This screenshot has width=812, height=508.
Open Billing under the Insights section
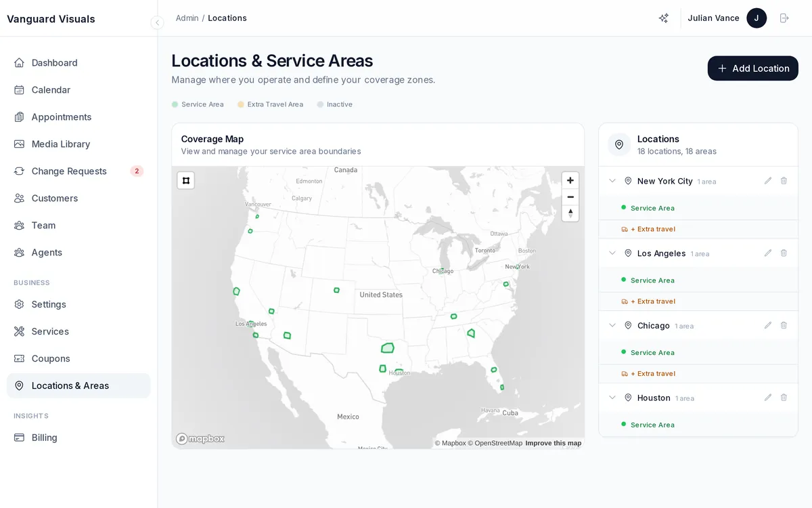45,437
